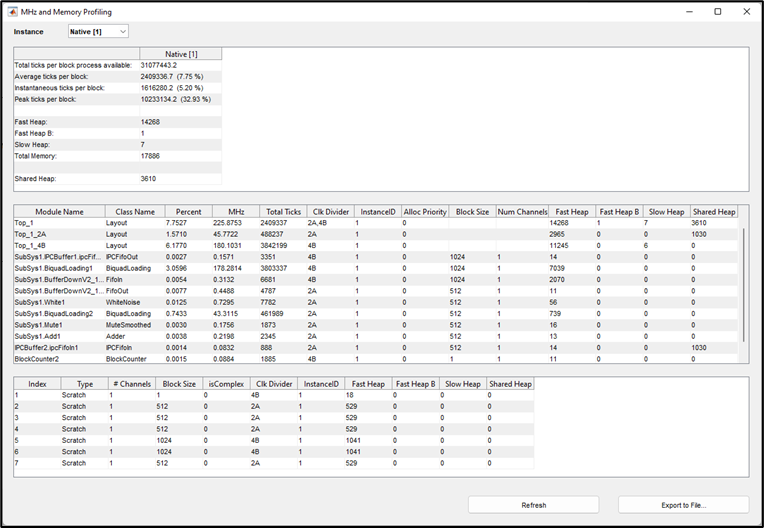Screen dimensions: 764x528
Task: Click the MHz column header
Action: 236,212
